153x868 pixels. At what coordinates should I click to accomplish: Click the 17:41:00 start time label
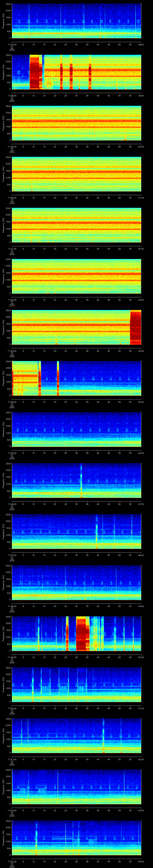(12, 249)
